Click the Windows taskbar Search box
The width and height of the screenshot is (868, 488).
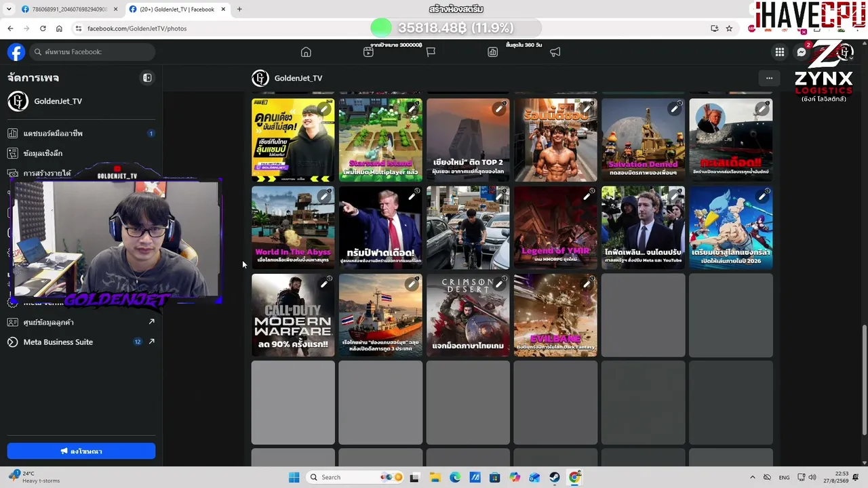(x=355, y=477)
